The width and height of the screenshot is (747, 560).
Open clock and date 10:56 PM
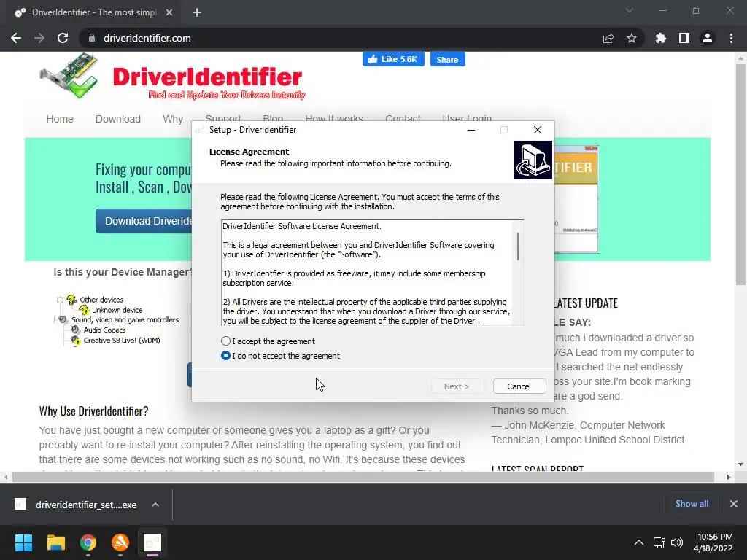point(713,542)
